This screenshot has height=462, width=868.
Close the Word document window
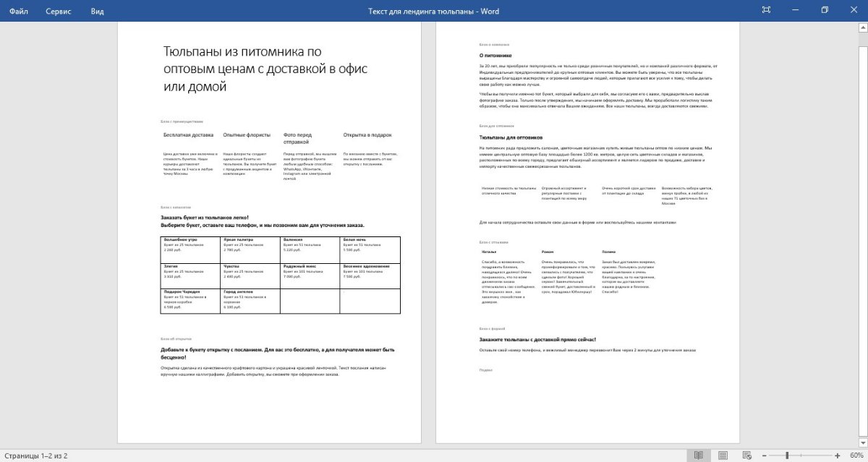coord(854,10)
